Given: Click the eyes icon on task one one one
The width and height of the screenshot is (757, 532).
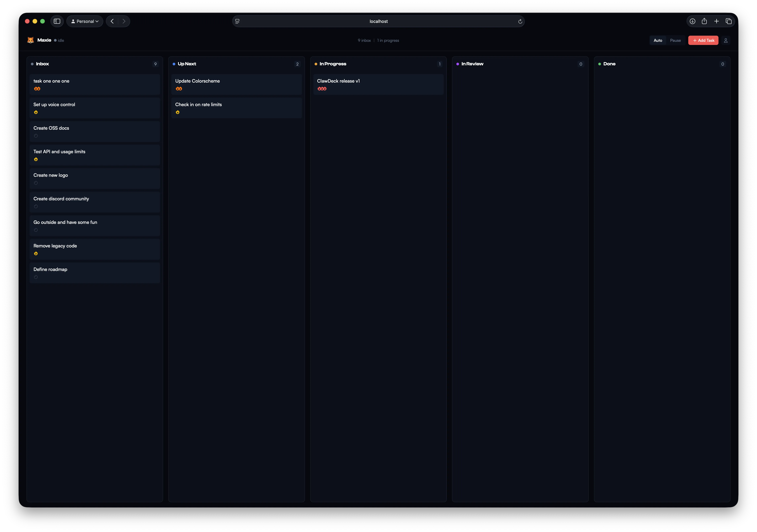Looking at the screenshot, I should click(x=37, y=88).
